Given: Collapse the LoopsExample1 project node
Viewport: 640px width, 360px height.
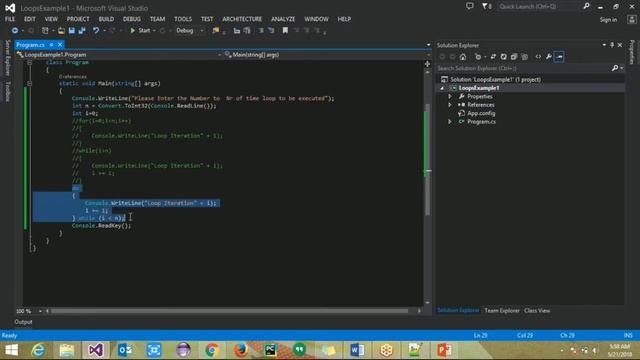Looking at the screenshot, I should pos(442,88).
